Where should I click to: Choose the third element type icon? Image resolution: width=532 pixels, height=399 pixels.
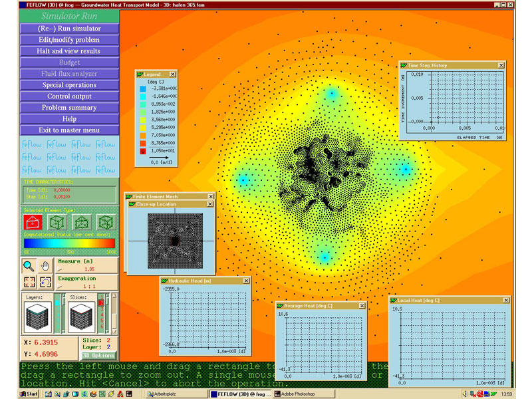[82, 222]
